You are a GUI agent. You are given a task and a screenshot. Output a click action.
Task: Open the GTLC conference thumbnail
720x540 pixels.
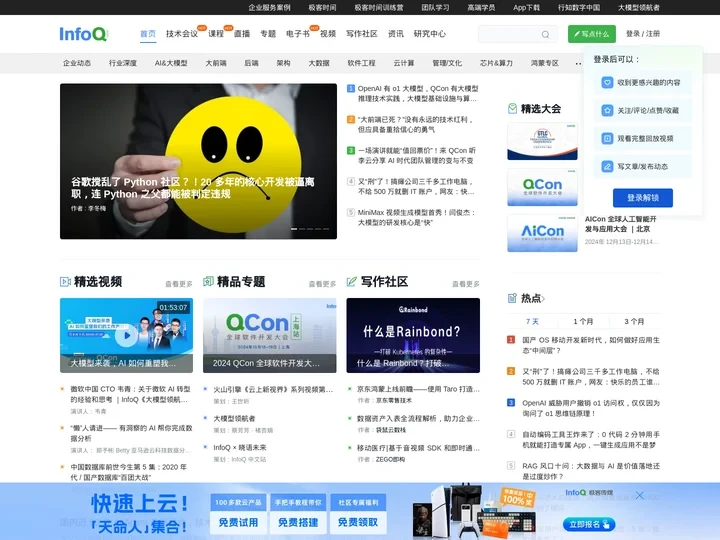point(542,141)
